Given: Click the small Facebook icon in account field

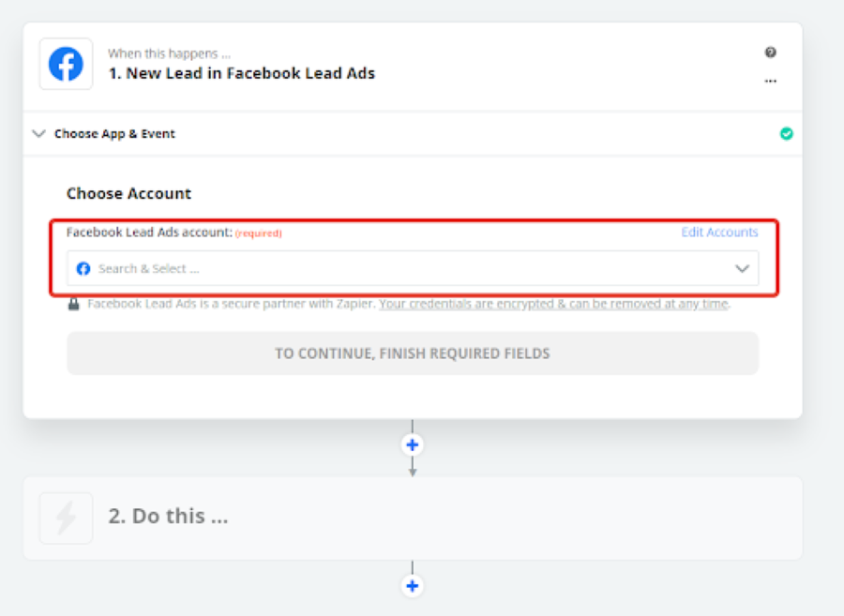Looking at the screenshot, I should tap(83, 268).
